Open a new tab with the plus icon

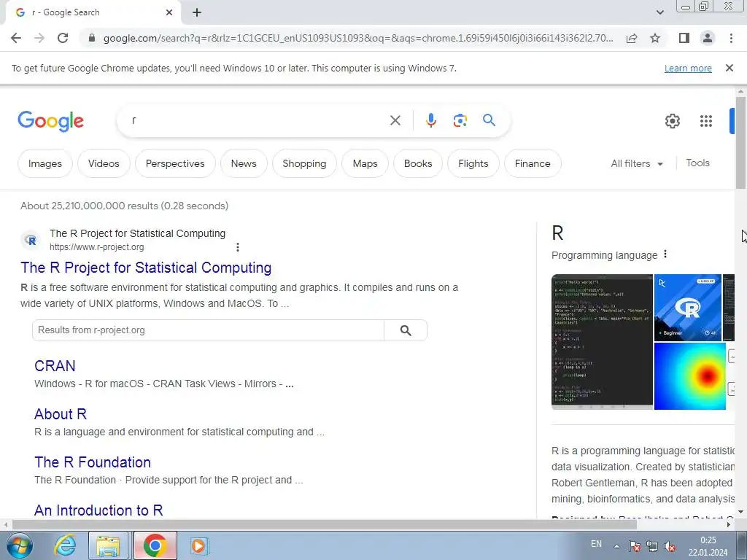click(x=197, y=13)
